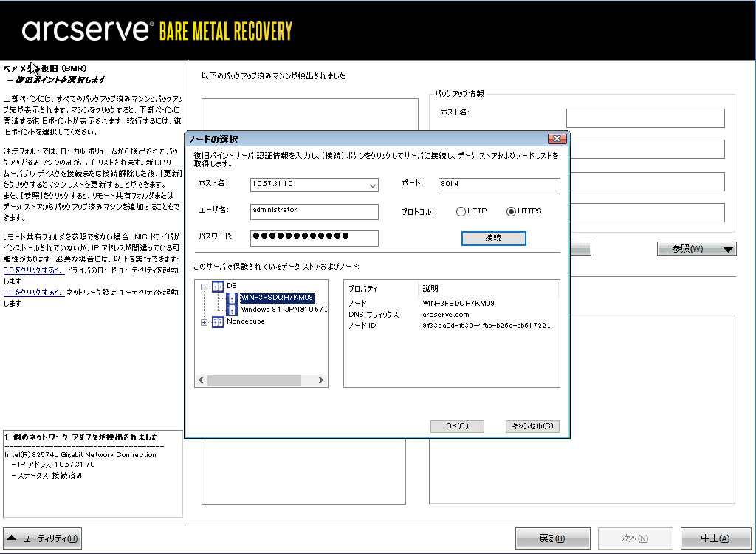Select the HTTP protocol radio button
Screen dimensions: 756x554
click(x=461, y=211)
